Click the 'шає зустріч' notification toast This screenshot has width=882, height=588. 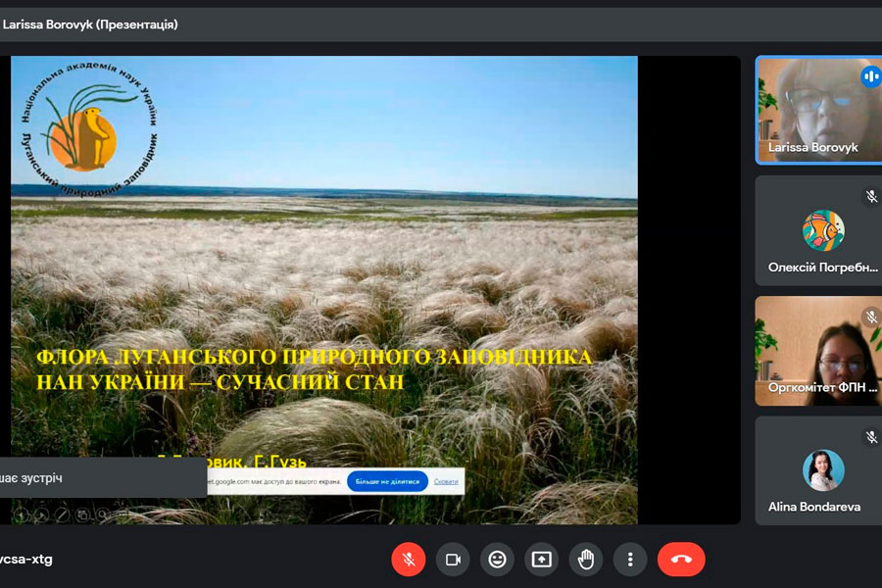coord(103,477)
